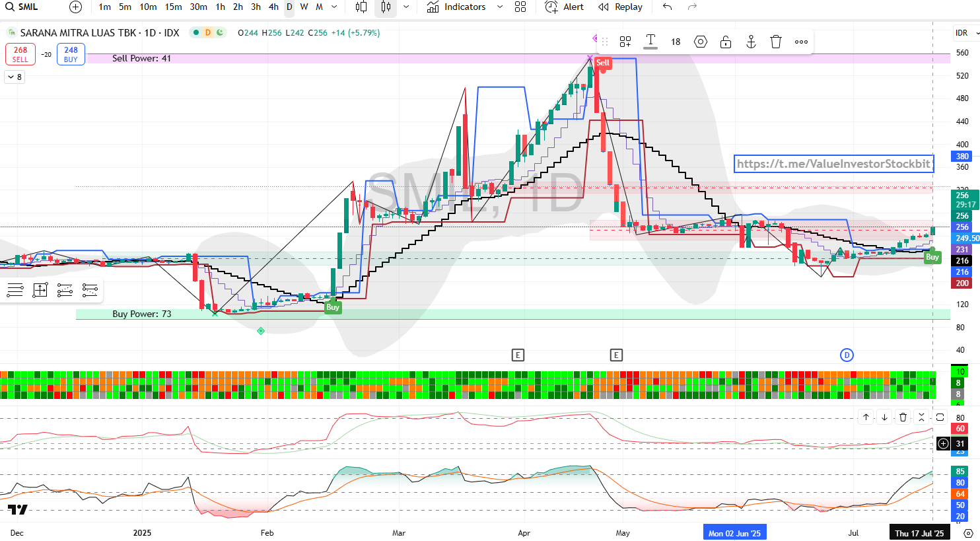Delete drawing with the trash icon

[x=776, y=42]
